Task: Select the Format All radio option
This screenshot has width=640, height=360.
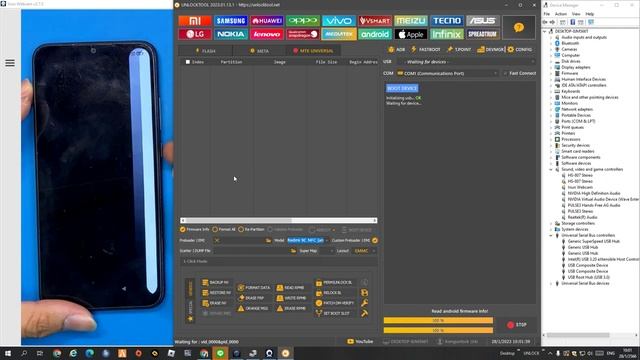Action: 215,229
